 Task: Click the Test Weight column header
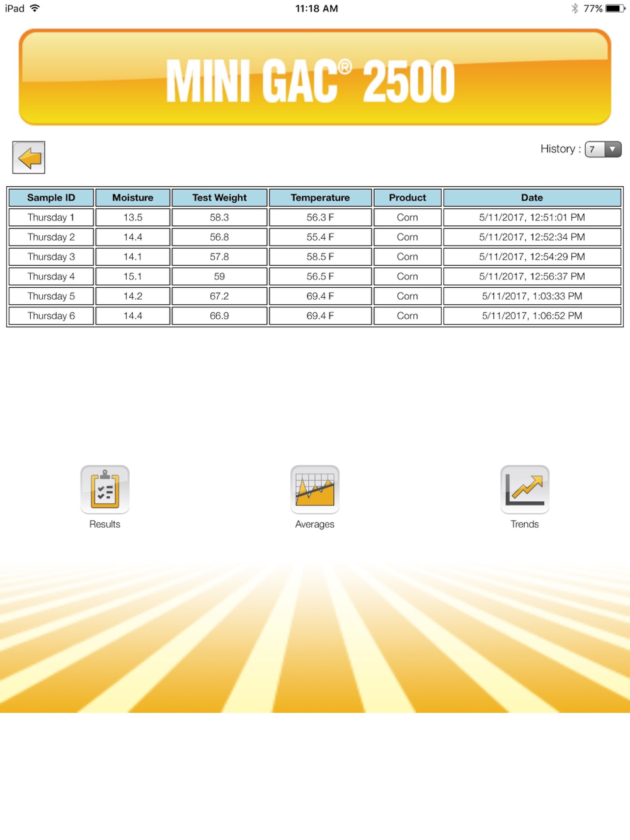click(219, 198)
